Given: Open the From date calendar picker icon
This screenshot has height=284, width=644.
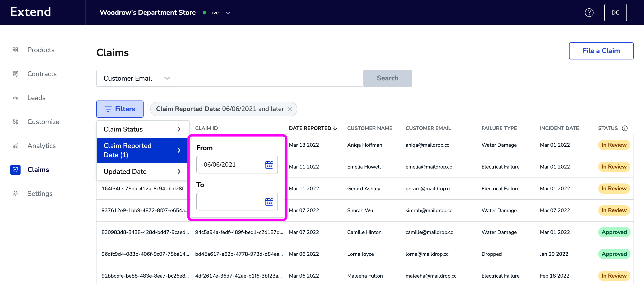Looking at the screenshot, I should (269, 165).
